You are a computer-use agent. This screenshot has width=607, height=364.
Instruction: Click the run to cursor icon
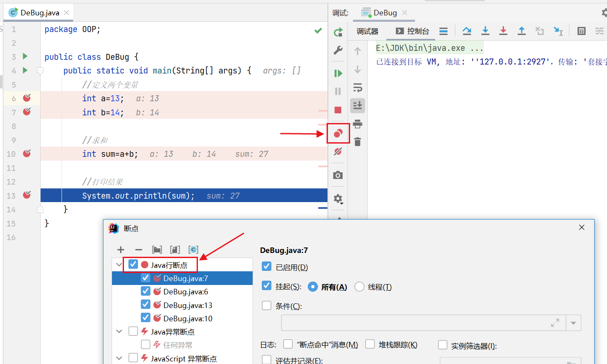point(558,31)
